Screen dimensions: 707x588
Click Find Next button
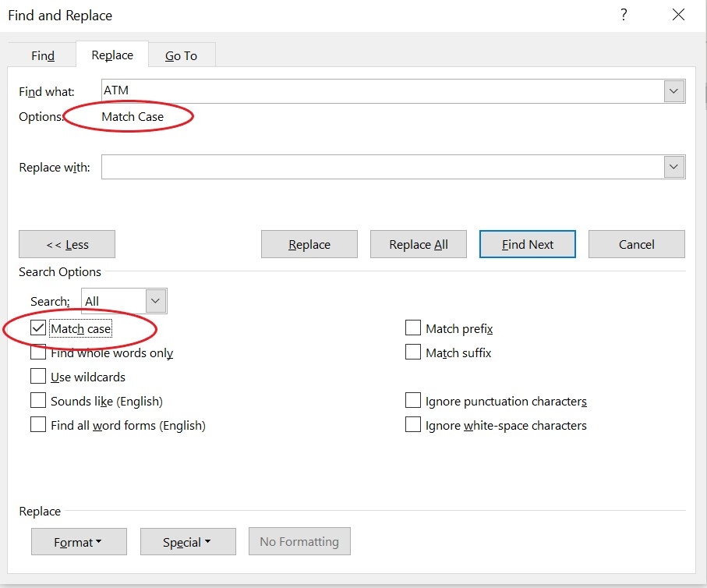[528, 244]
